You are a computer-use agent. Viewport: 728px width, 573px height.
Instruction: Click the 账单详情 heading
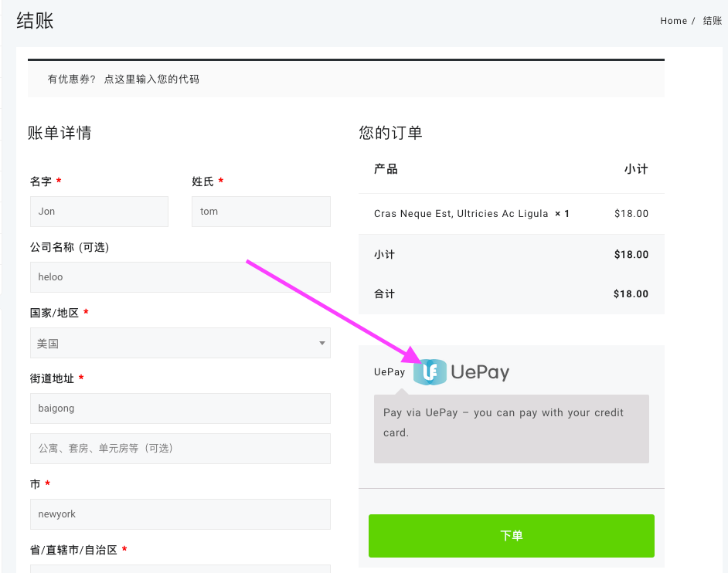click(x=60, y=133)
